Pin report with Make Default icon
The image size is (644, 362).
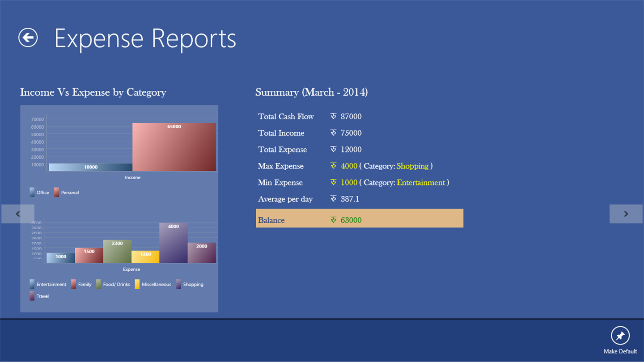[620, 336]
